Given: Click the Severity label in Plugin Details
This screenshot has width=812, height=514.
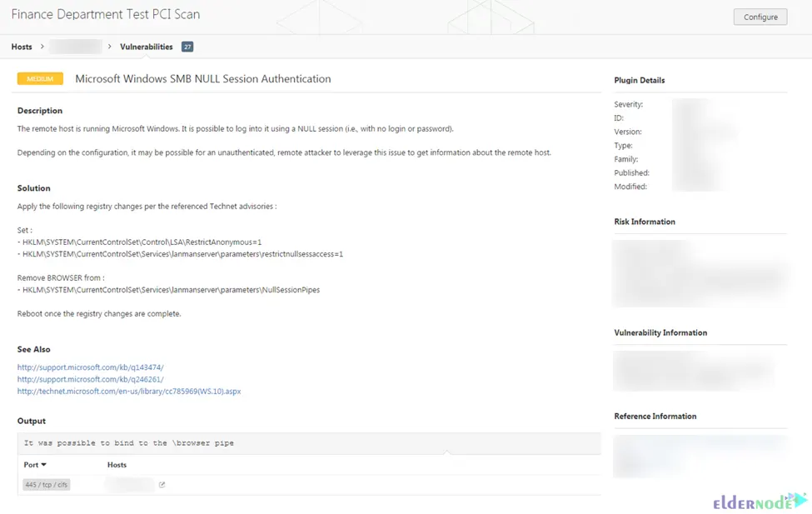Looking at the screenshot, I should coord(629,104).
